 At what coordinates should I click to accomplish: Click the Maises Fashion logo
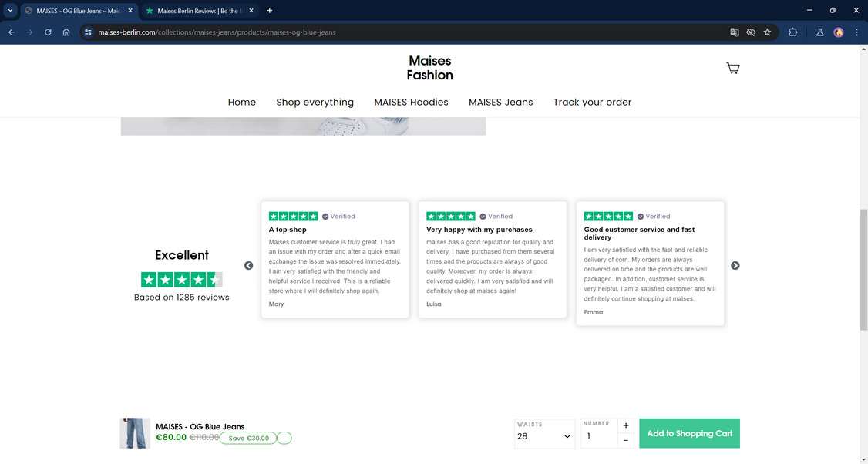click(429, 68)
